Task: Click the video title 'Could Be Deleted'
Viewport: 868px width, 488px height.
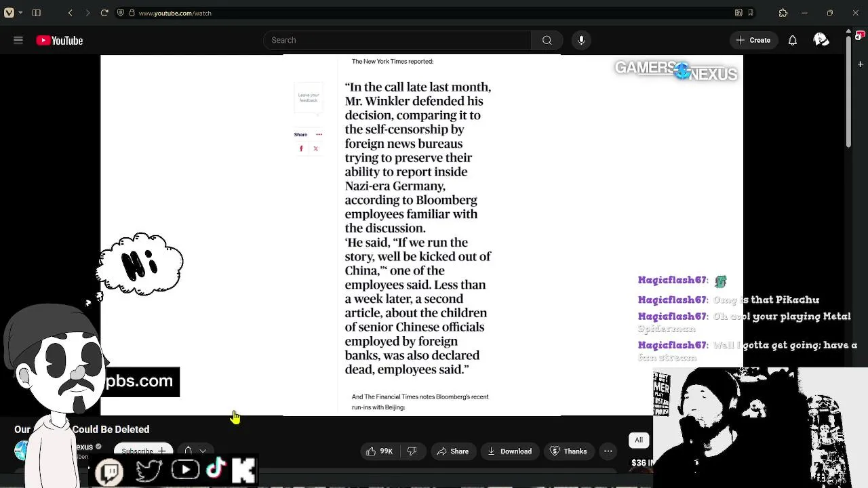Action: point(111,430)
